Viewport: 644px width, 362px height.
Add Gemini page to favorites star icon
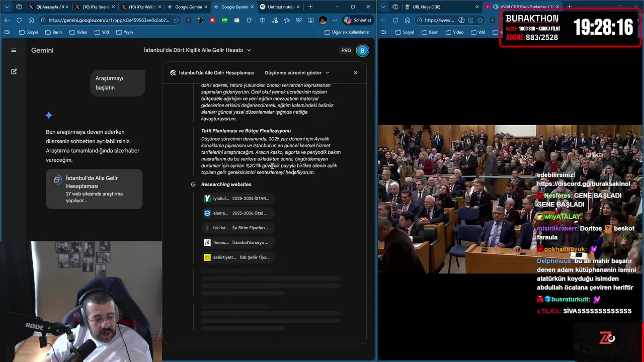click(176, 20)
